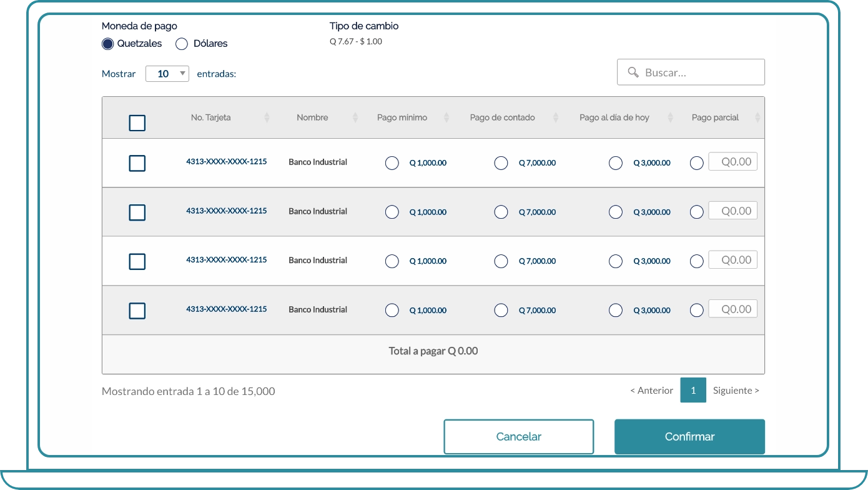Choose Q 3,000.00 payment to date in fourth row
This screenshot has width=868, height=490.
pyautogui.click(x=616, y=310)
